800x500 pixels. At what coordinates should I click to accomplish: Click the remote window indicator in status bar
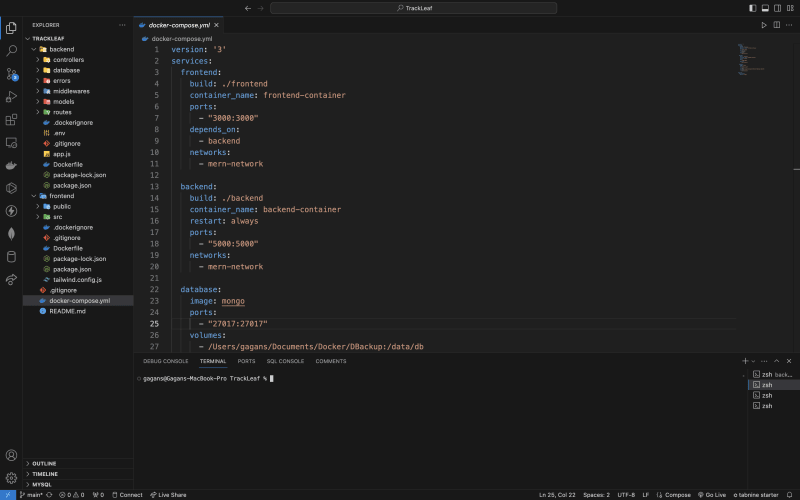tap(8, 495)
